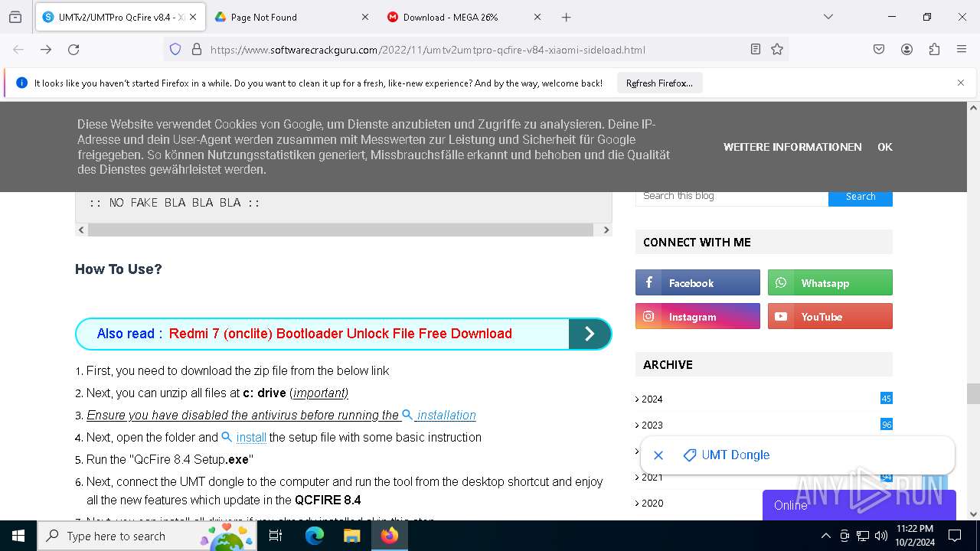The image size is (980, 551).
Task: Bookmark this page with star icon
Action: click(777, 49)
